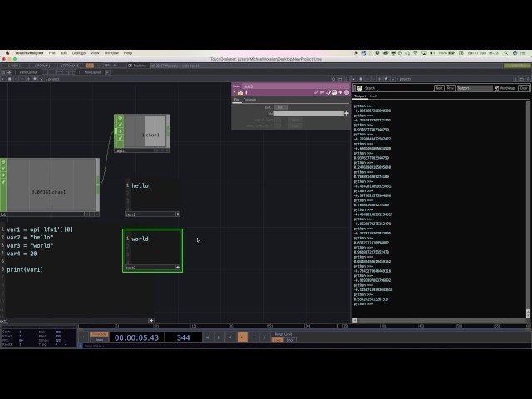Viewport: 532px width, 399px height.
Task: Toggle the viewer flag on lfo1 node
Action: coord(3,161)
